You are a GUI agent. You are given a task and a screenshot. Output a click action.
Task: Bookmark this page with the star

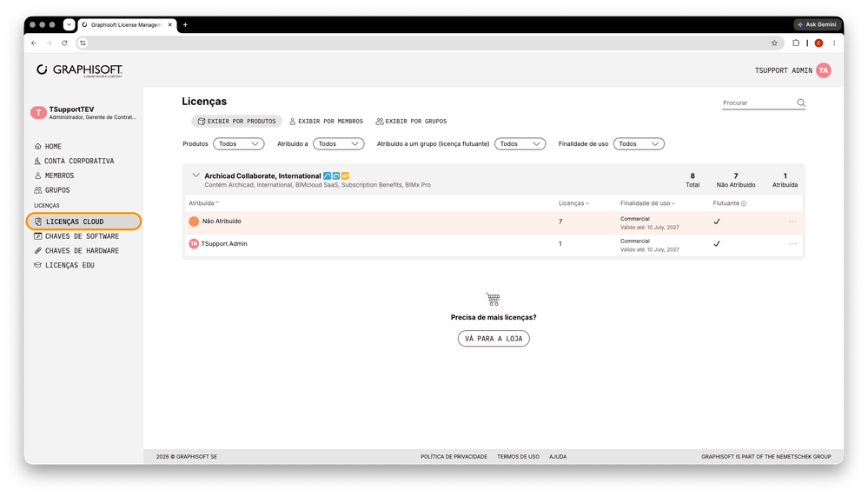click(774, 43)
